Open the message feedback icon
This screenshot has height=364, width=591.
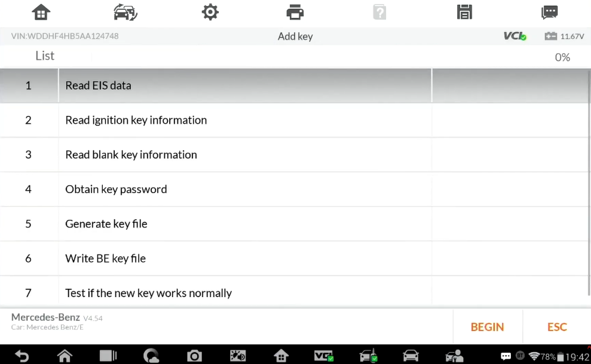coord(549,13)
